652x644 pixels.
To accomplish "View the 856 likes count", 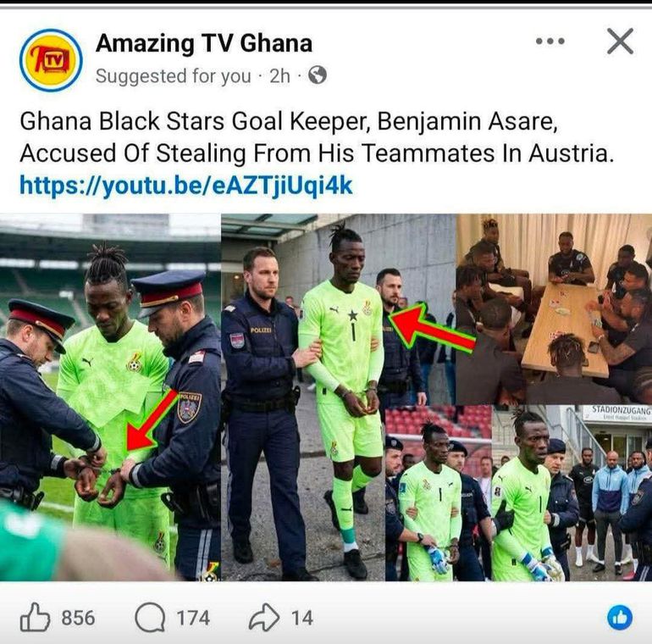I will coord(78,618).
